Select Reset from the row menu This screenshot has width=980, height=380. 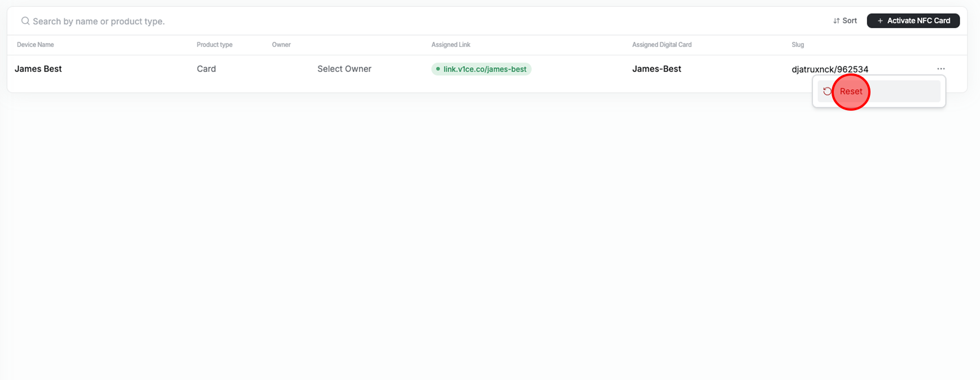point(879,91)
